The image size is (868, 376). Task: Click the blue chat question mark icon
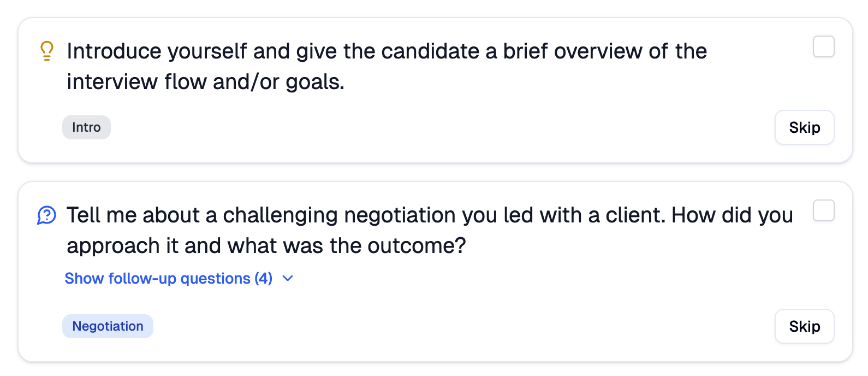tap(47, 215)
